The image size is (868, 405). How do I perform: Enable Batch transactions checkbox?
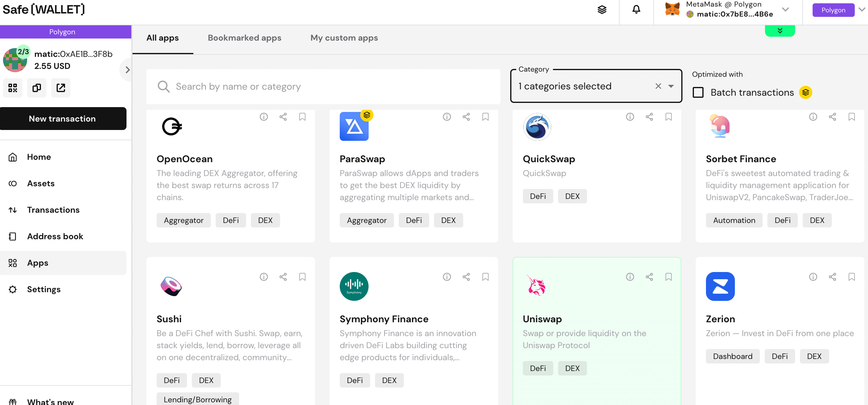[x=698, y=92]
